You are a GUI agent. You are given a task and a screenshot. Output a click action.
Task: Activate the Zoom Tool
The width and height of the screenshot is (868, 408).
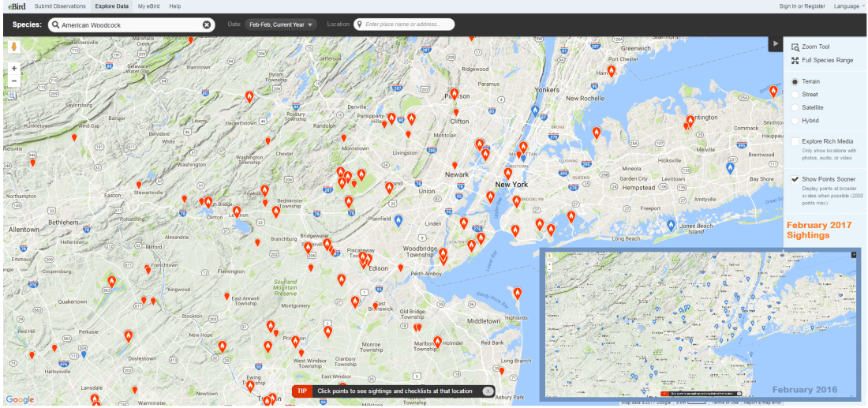(x=815, y=47)
